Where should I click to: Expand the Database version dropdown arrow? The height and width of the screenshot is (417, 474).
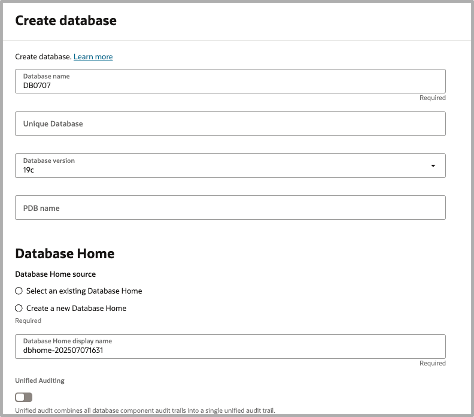click(x=433, y=166)
